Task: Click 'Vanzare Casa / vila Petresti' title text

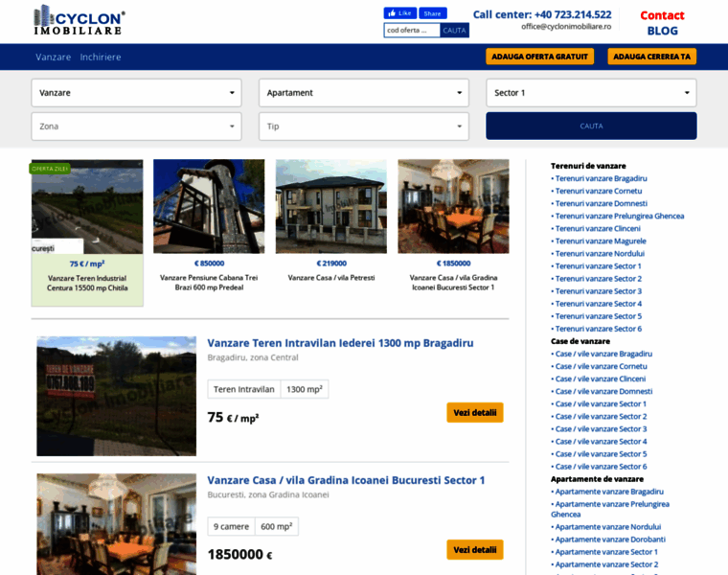Action: coord(331,278)
